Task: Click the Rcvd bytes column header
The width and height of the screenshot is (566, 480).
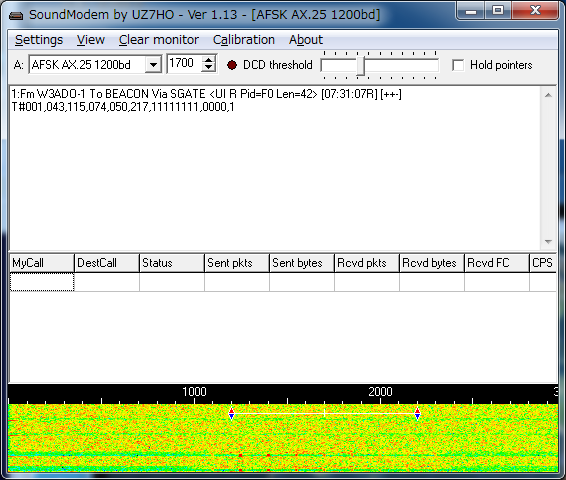Action: tap(432, 263)
